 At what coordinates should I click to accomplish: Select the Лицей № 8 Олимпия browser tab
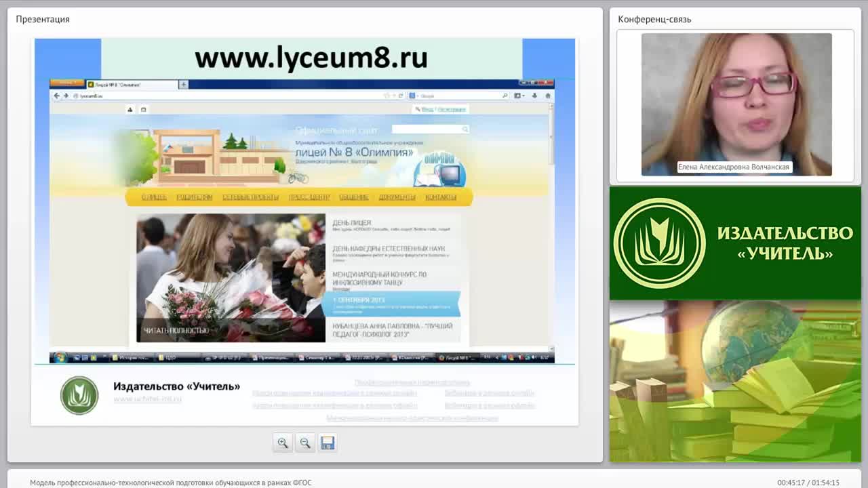tap(131, 85)
